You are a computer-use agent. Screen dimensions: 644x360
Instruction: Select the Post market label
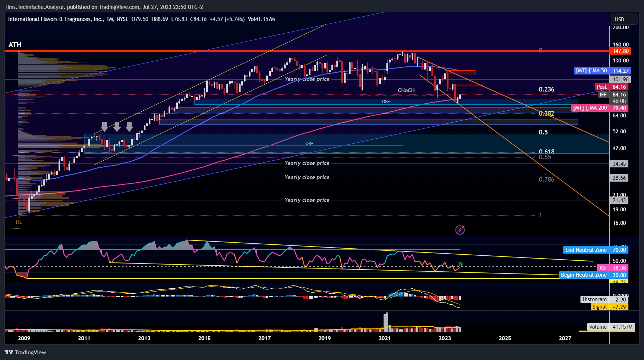coord(602,87)
